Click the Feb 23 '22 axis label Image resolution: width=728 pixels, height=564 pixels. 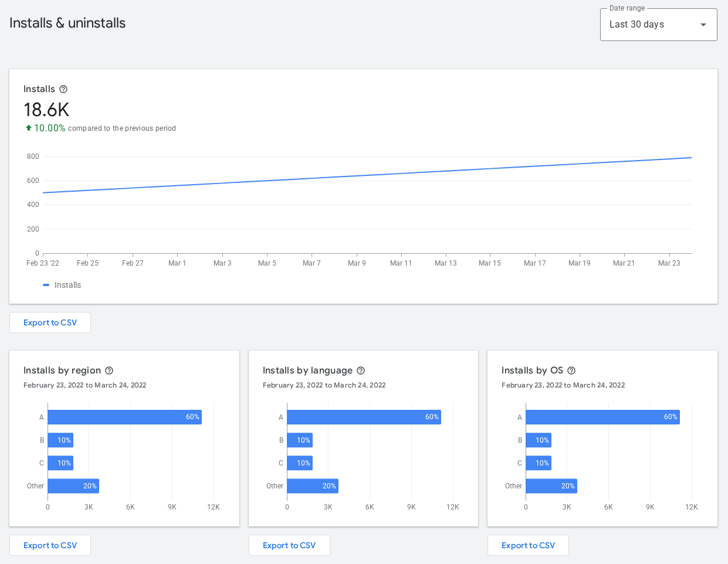pyautogui.click(x=43, y=263)
